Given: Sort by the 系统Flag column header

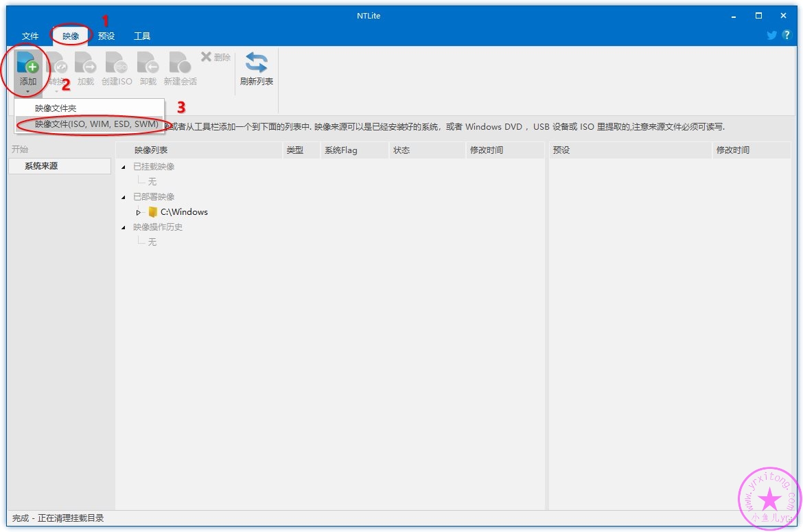Looking at the screenshot, I should pos(354,150).
